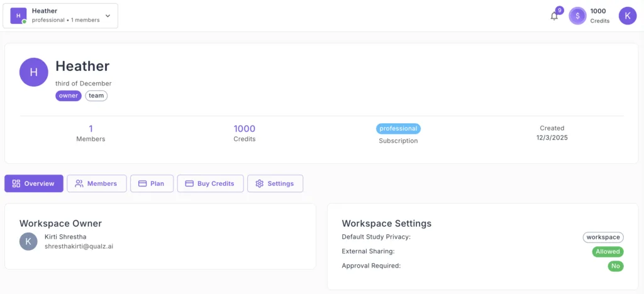Click the owner role badge
Viewport: 644px width, 294px height.
[x=68, y=96]
